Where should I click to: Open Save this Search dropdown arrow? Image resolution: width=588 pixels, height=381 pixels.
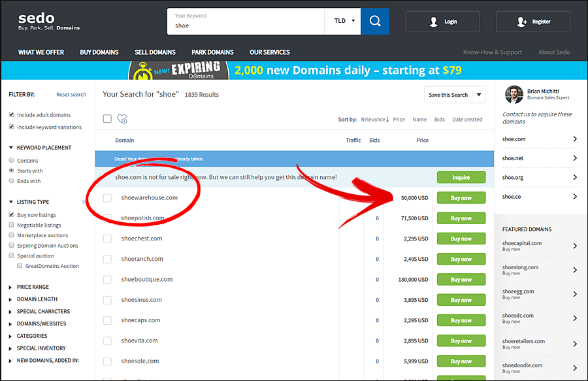click(x=479, y=95)
